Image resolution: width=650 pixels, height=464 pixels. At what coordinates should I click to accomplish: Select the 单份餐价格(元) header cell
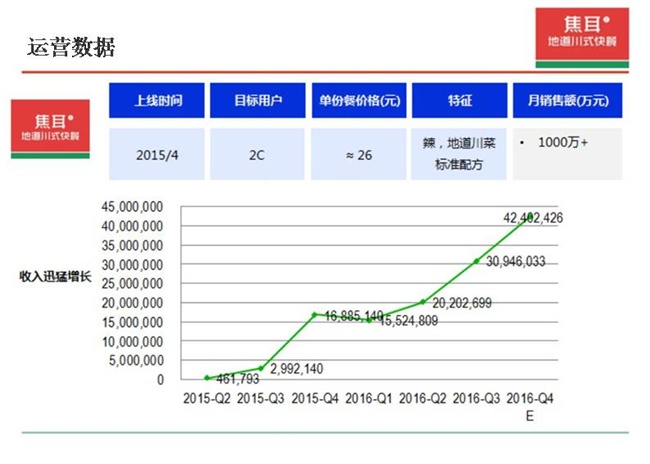tap(358, 101)
